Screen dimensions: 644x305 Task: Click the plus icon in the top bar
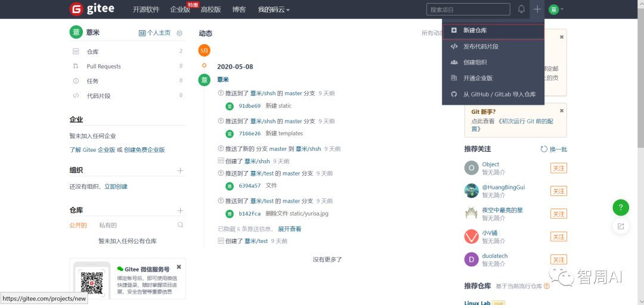537,9
